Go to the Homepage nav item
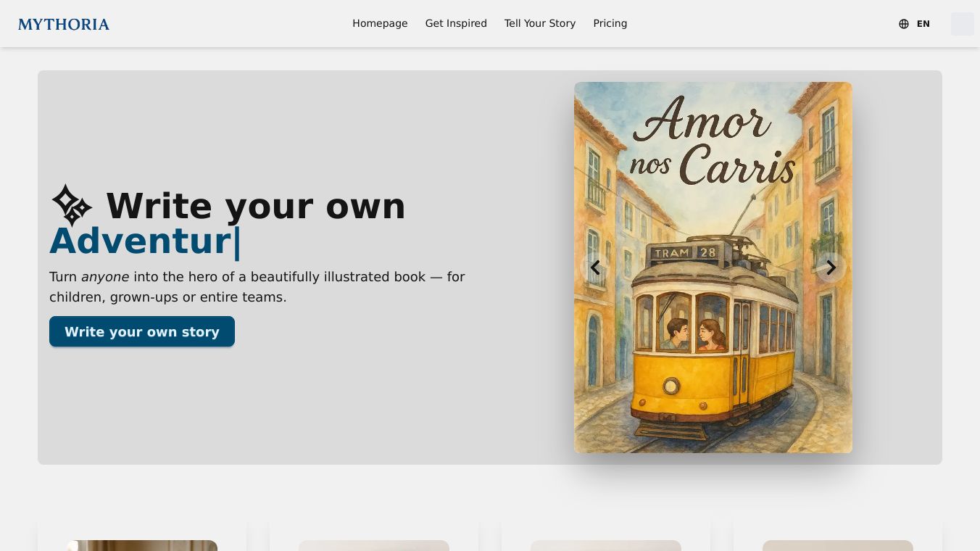The height and width of the screenshot is (551, 980). pos(380,23)
